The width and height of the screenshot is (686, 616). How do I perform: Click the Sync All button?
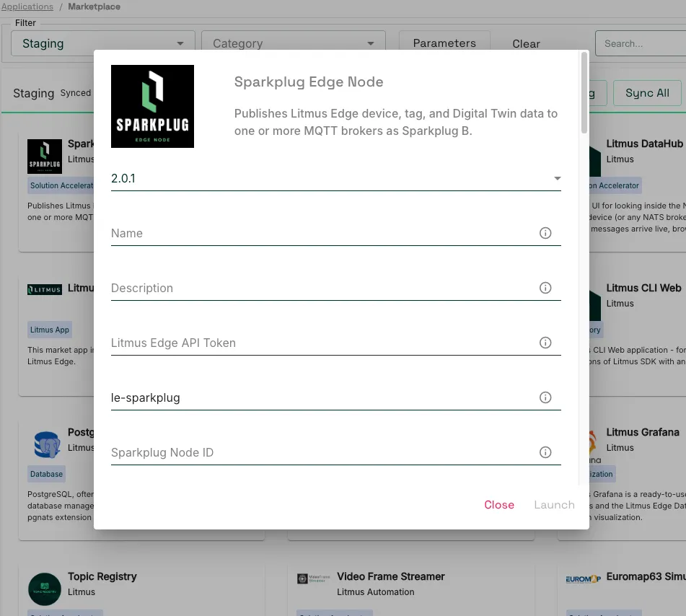pos(647,93)
